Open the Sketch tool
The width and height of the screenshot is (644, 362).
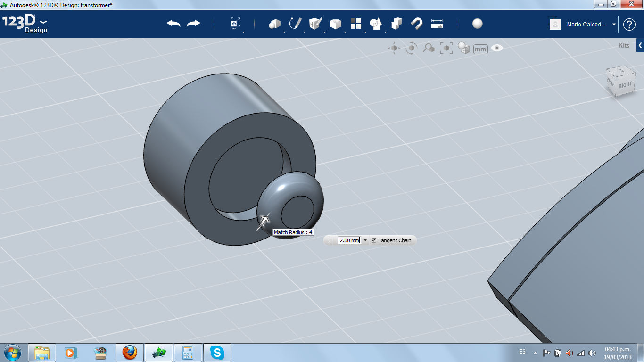[295, 24]
